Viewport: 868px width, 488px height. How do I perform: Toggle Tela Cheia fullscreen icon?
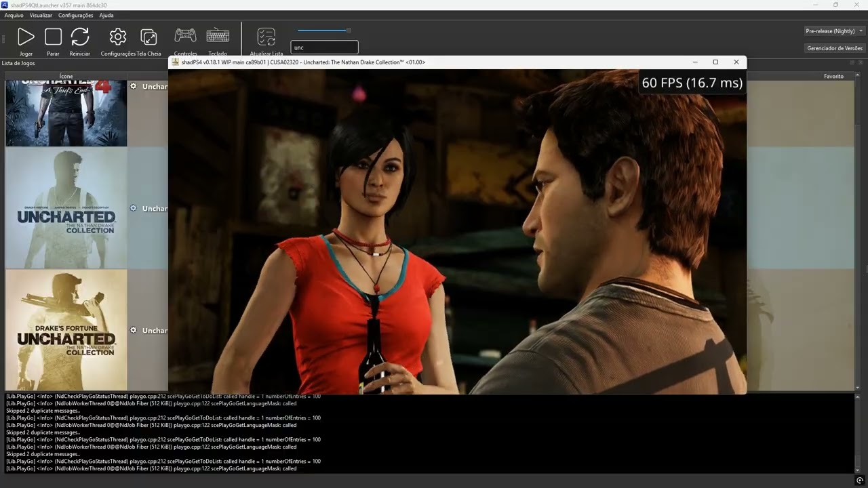149,37
